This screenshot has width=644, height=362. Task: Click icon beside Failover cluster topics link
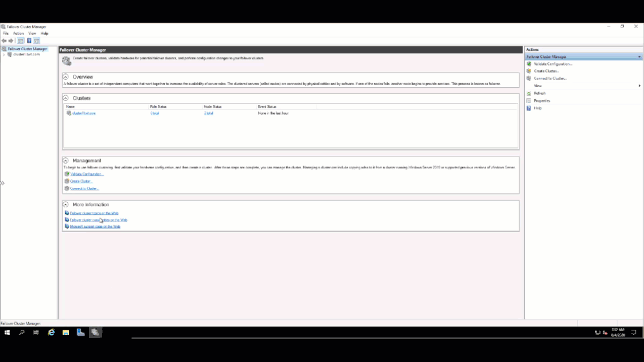click(66, 213)
